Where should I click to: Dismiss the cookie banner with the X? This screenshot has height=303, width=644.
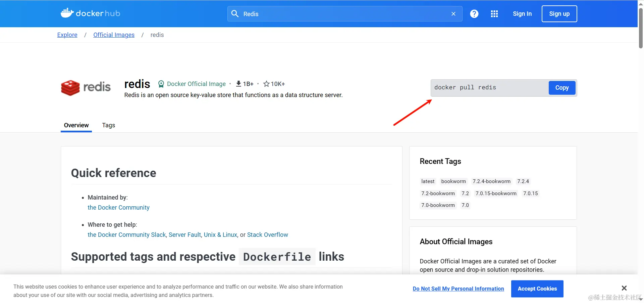pos(624,288)
